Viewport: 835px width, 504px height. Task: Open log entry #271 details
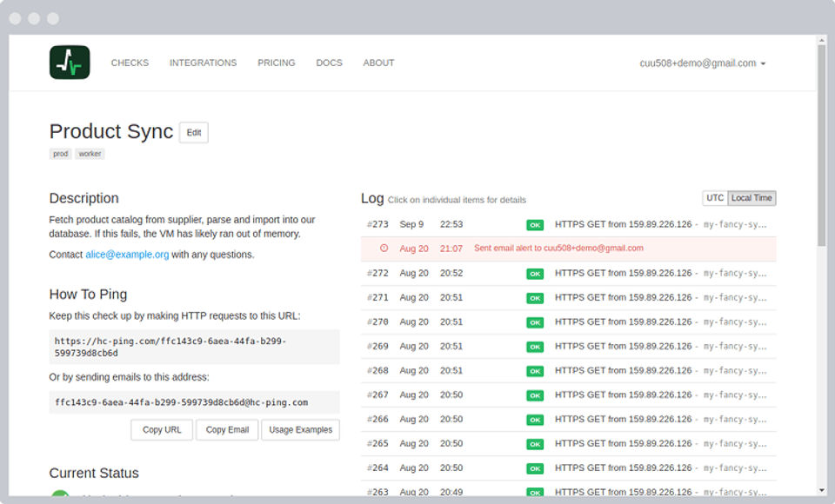click(568, 298)
